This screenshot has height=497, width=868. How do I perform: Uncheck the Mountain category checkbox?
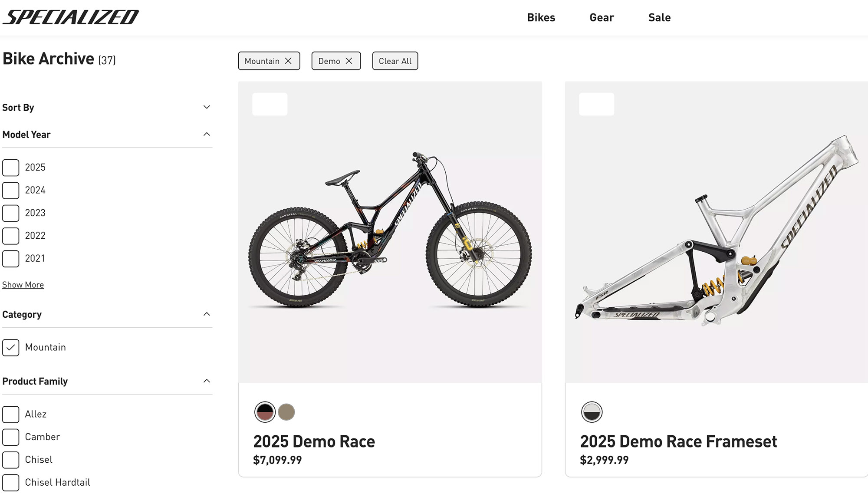click(x=11, y=348)
